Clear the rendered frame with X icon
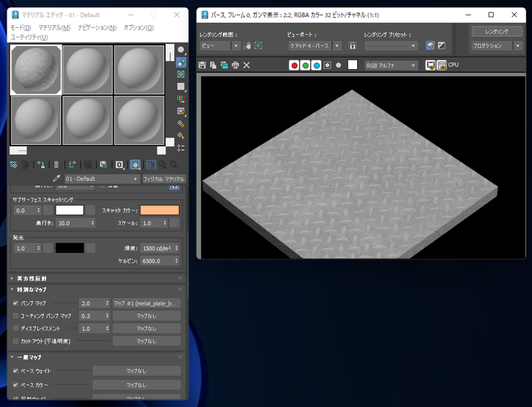This screenshot has width=532, height=407. (x=247, y=65)
